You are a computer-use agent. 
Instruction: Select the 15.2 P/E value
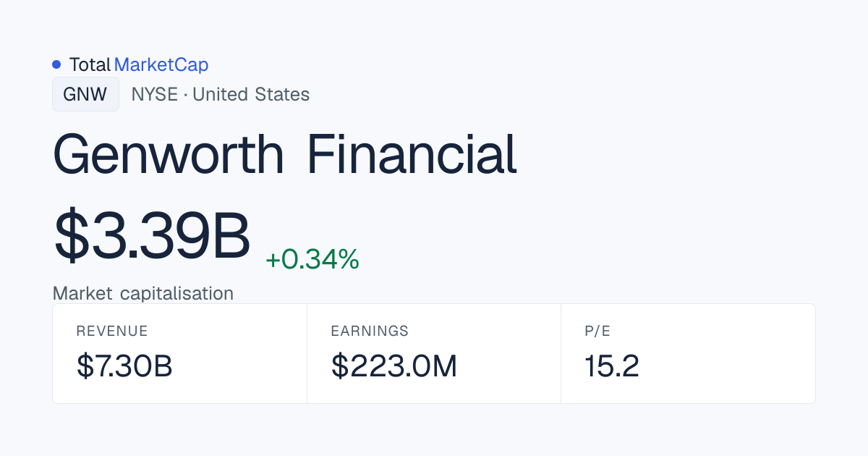612,366
